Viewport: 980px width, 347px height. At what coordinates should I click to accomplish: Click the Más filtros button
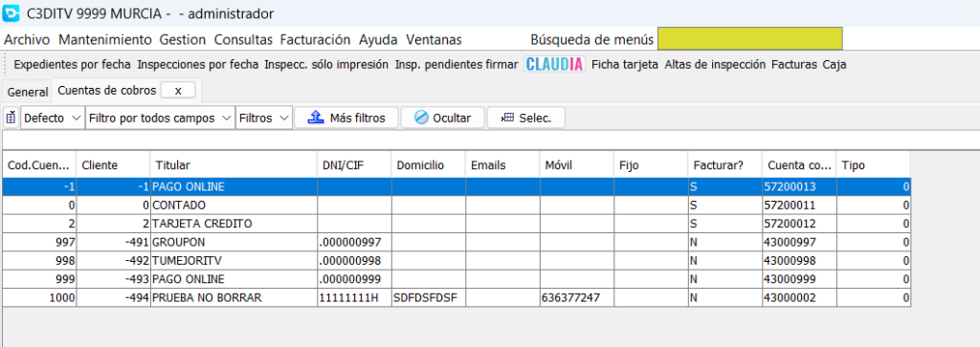(x=346, y=118)
